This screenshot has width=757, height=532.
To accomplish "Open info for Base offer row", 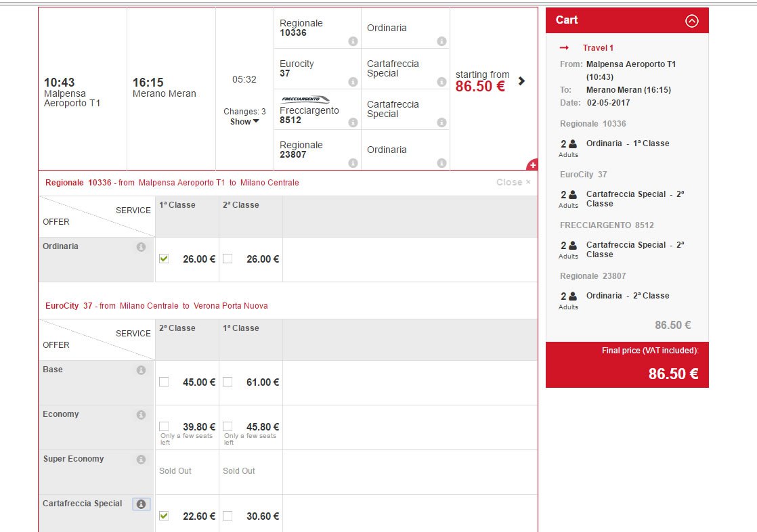I will click(x=141, y=370).
